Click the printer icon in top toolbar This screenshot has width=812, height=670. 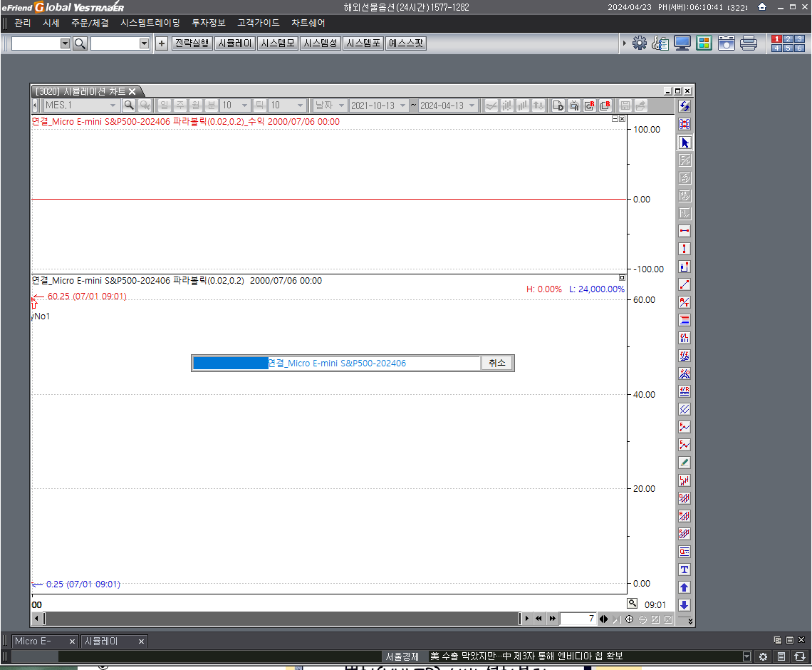(x=748, y=43)
